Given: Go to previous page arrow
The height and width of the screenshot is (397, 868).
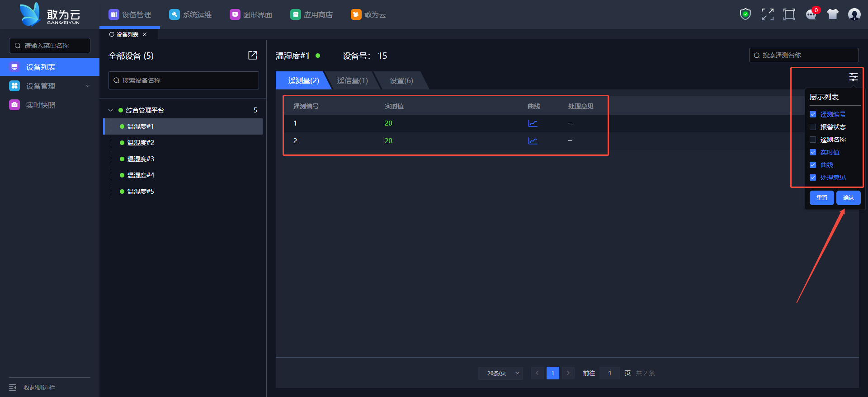Looking at the screenshot, I should [x=537, y=373].
